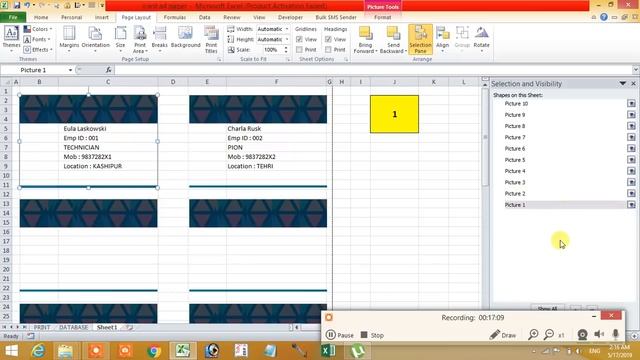Save the workbook from quick access toolbar

(17, 5)
